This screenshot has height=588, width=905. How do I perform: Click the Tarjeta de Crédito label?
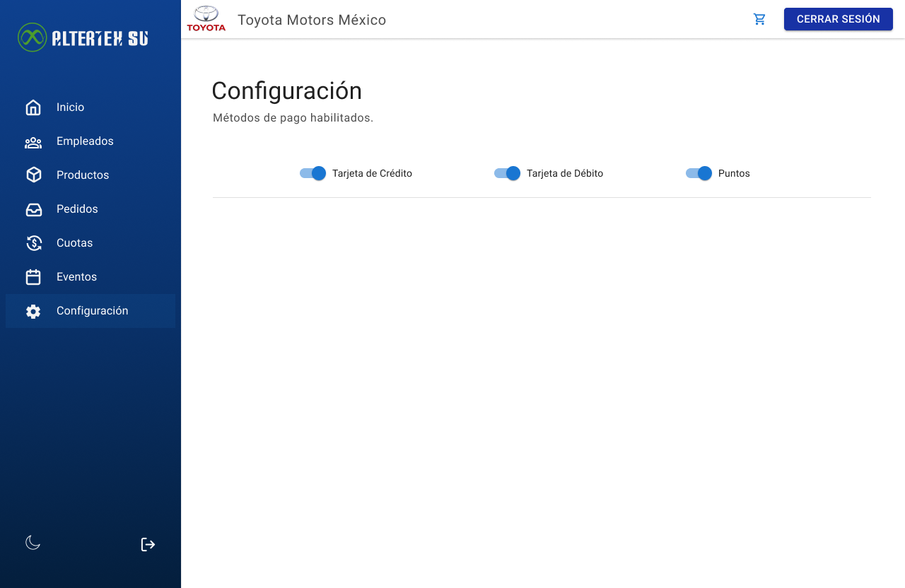(x=372, y=173)
